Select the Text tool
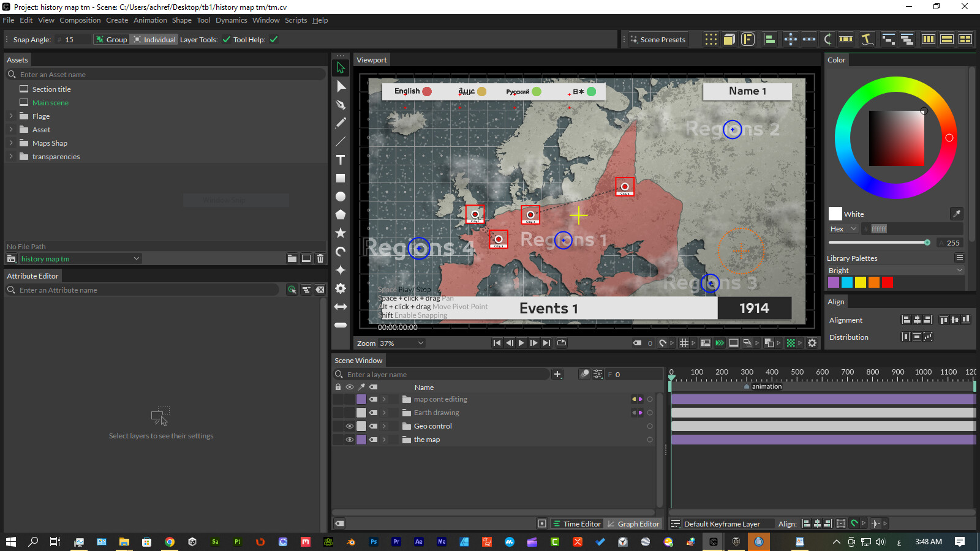 coord(341,159)
